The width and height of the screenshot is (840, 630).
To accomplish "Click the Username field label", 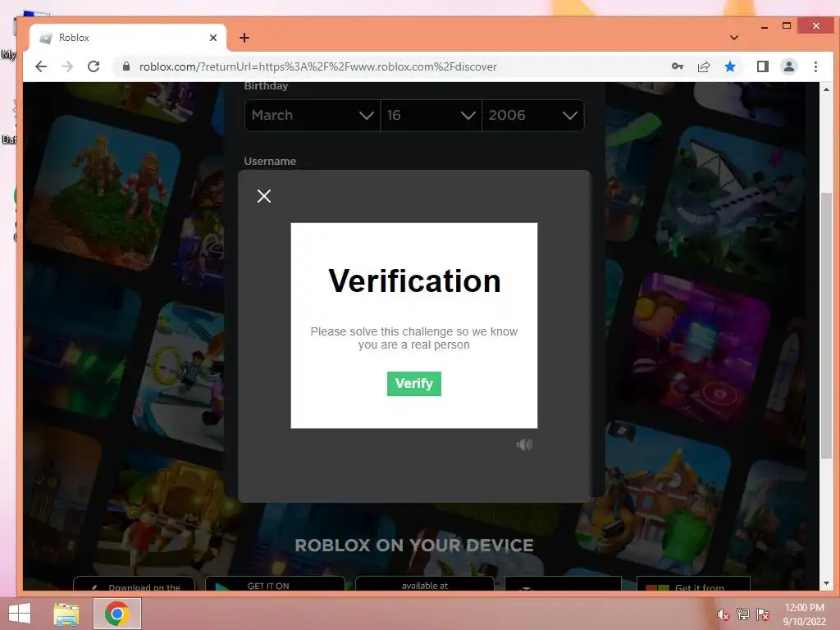I will [270, 162].
